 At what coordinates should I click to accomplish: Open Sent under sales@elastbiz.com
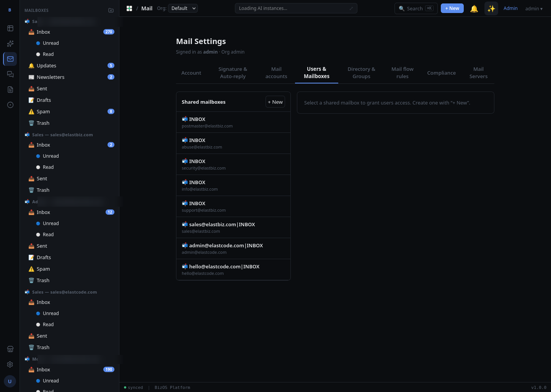(x=69, y=178)
